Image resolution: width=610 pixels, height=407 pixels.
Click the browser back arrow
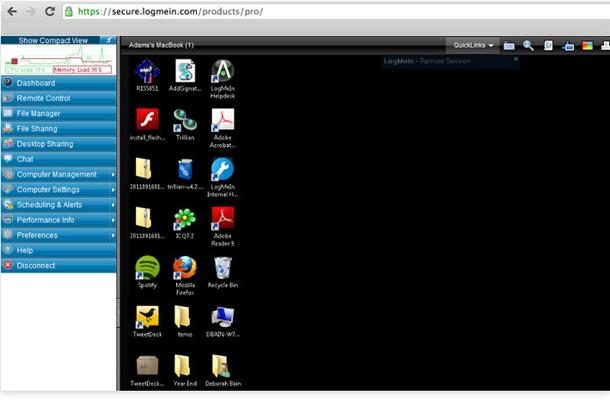[x=12, y=11]
